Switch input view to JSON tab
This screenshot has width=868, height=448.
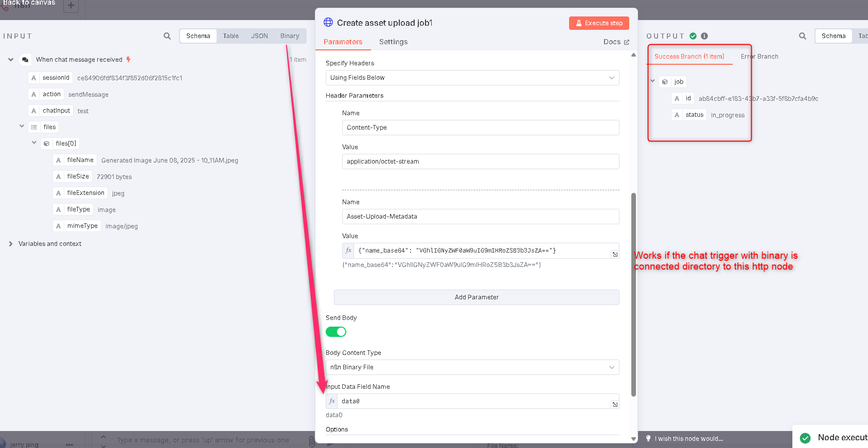(x=259, y=36)
